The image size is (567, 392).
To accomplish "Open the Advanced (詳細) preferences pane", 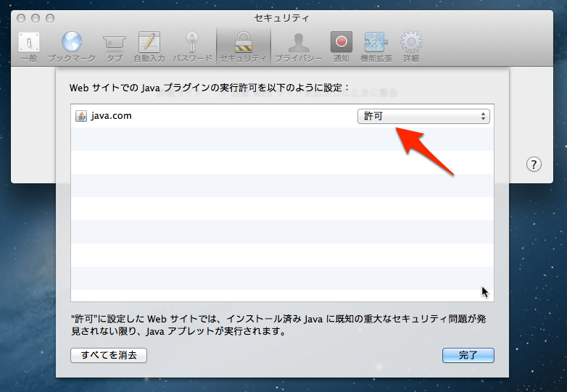I will click(411, 47).
